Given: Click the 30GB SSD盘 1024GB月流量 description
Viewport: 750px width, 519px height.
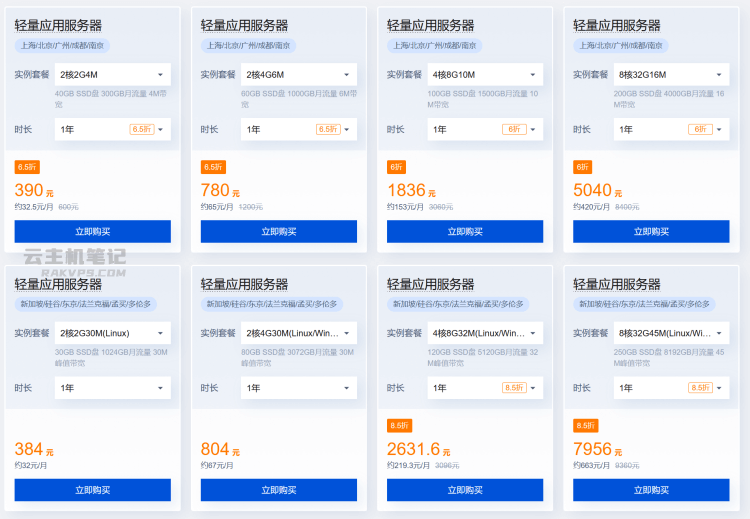Looking at the screenshot, I should (x=111, y=357).
